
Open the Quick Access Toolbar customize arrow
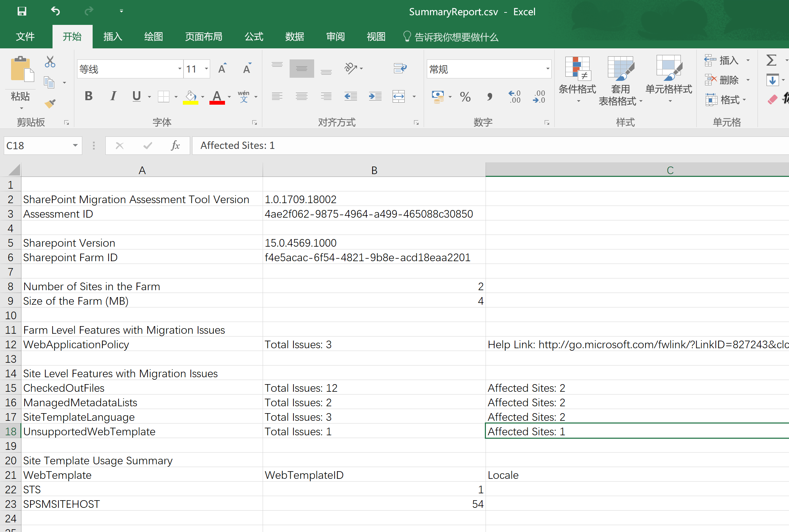point(121,11)
